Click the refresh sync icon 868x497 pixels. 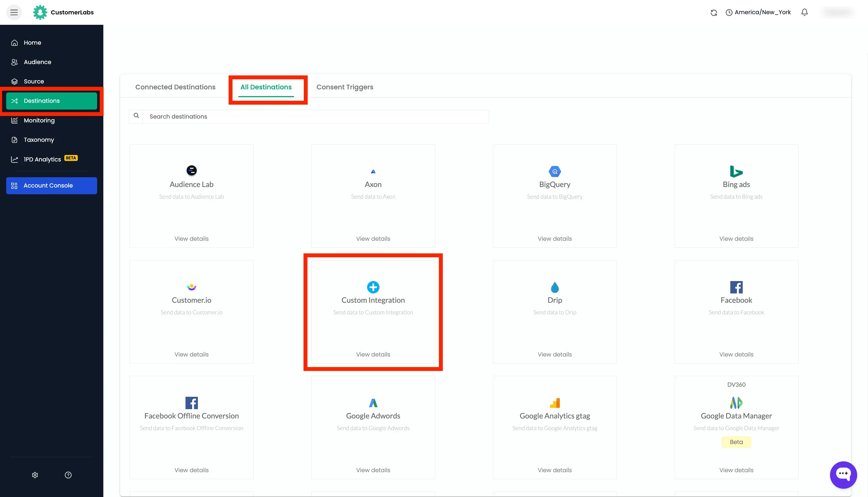click(714, 13)
